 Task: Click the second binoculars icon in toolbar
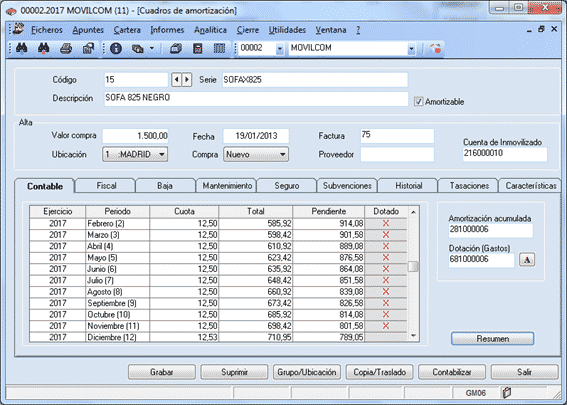pyautogui.click(x=43, y=48)
